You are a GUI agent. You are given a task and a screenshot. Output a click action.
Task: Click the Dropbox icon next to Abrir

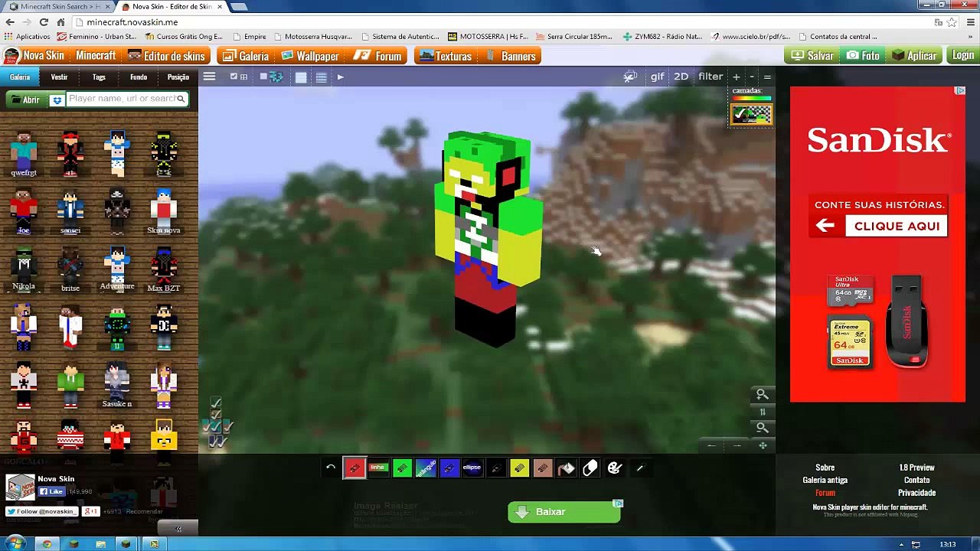click(x=57, y=100)
